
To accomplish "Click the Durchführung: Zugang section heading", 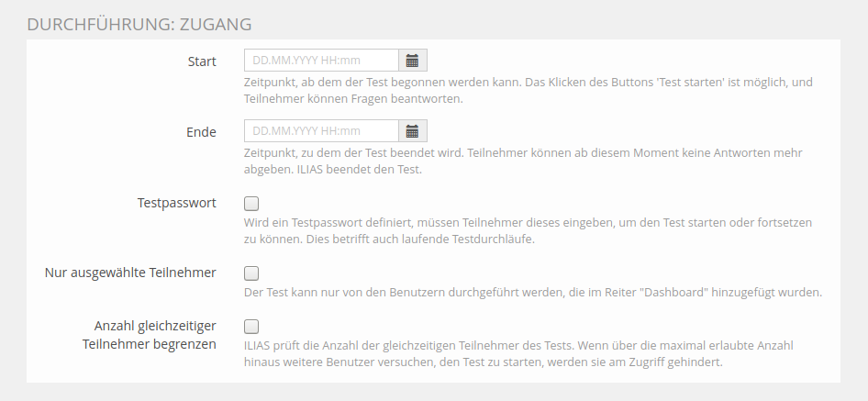I will point(139,24).
